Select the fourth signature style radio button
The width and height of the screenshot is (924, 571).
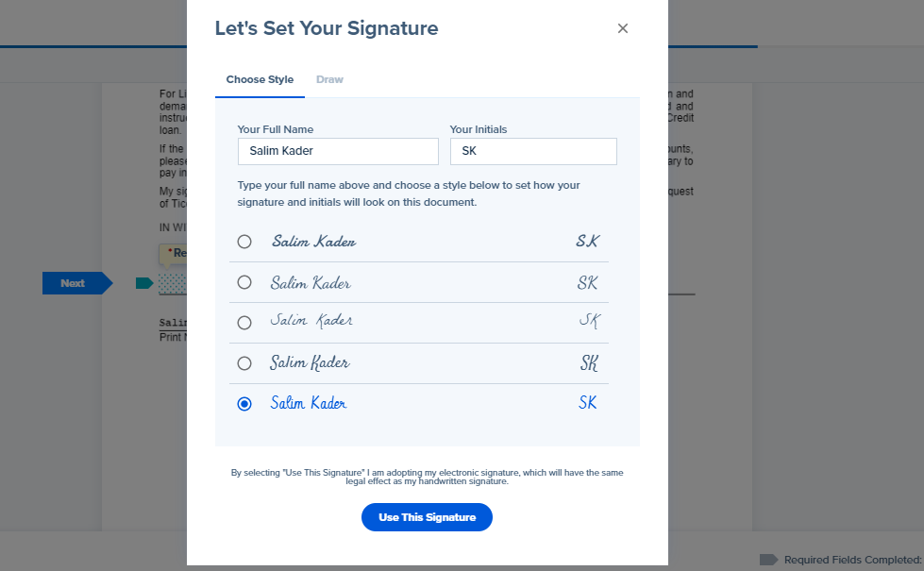coord(244,363)
